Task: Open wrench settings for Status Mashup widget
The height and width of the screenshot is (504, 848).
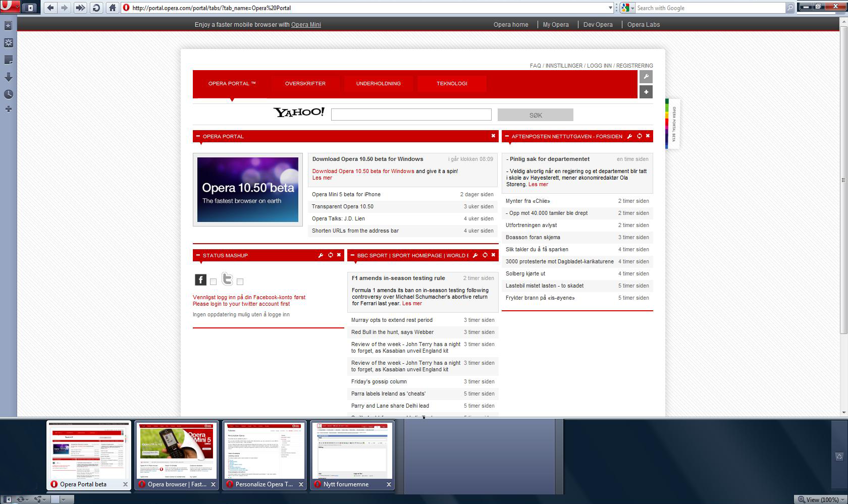Action: (x=321, y=255)
